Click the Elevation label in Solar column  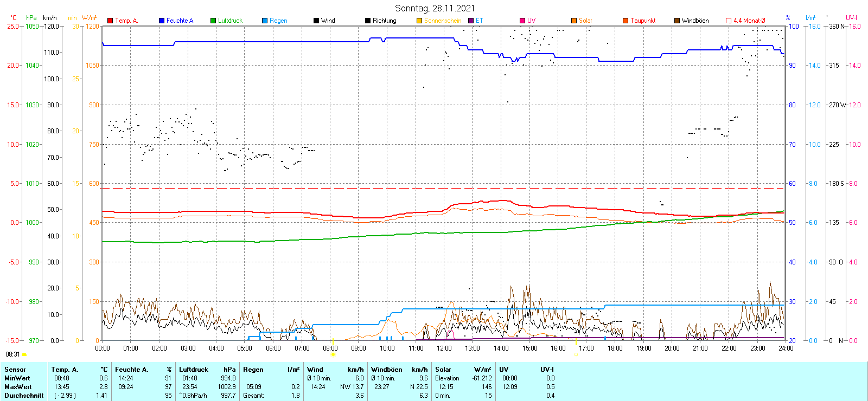coord(448,378)
